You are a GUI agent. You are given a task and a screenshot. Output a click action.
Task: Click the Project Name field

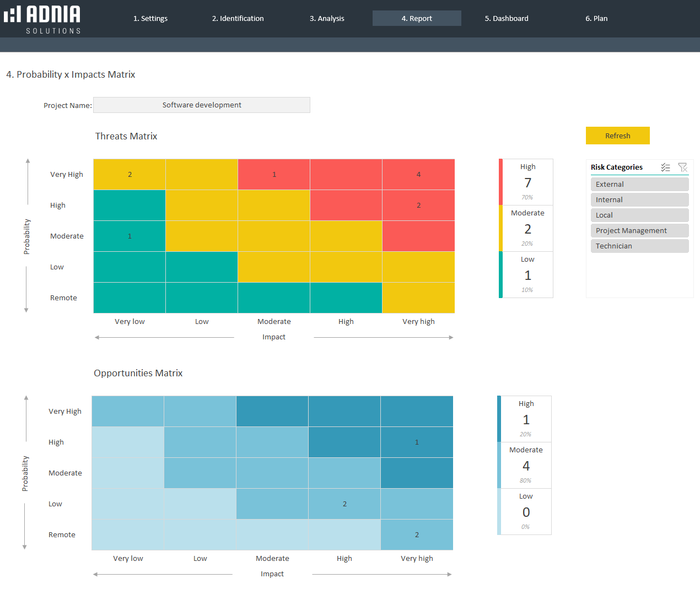pos(202,105)
